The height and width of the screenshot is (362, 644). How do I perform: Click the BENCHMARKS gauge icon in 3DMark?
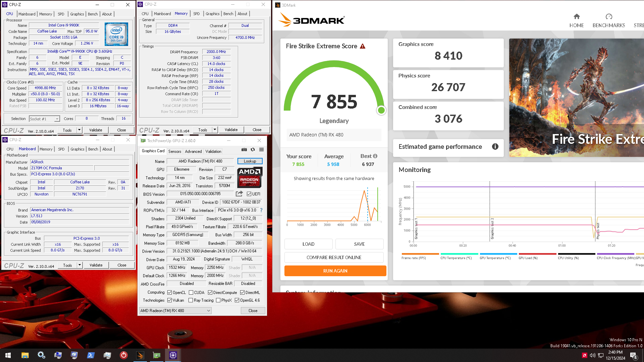click(609, 16)
